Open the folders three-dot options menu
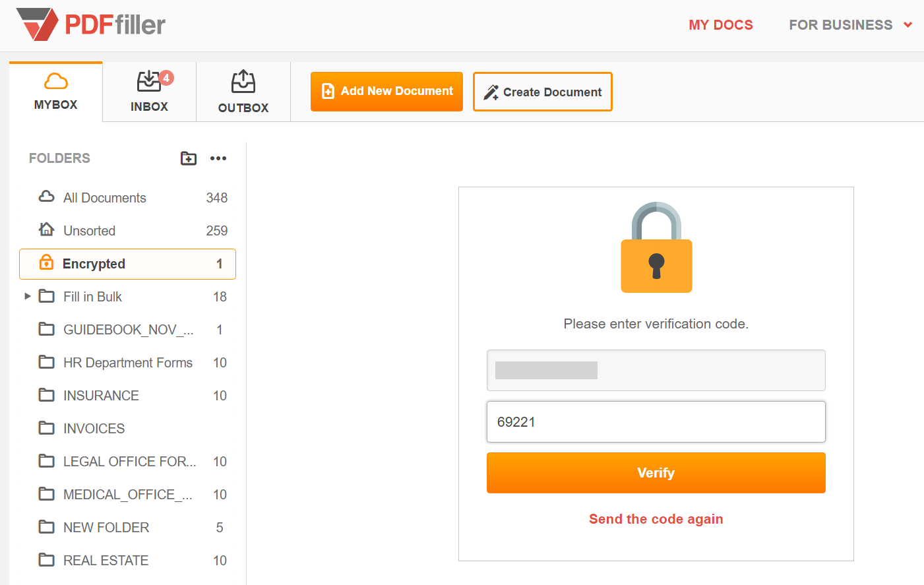 click(218, 158)
